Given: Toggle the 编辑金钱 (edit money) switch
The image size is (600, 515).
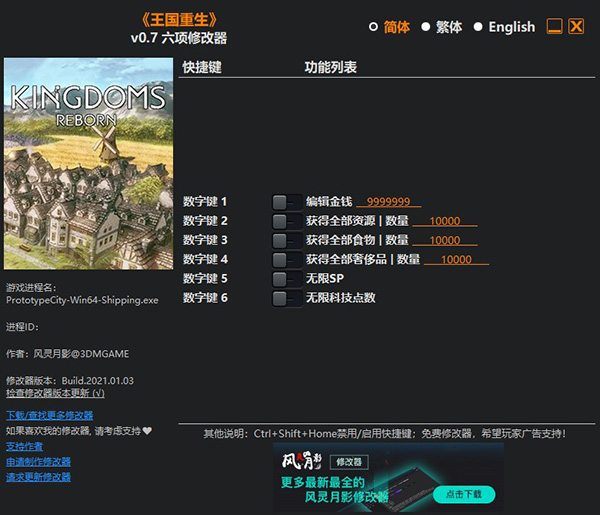Looking at the screenshot, I should [x=286, y=202].
